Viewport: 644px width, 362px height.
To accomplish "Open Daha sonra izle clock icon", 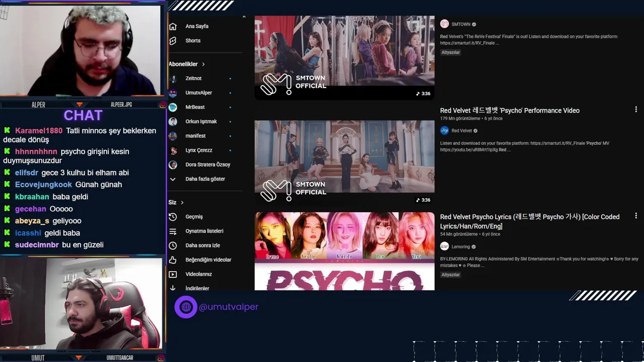I will coord(173,245).
